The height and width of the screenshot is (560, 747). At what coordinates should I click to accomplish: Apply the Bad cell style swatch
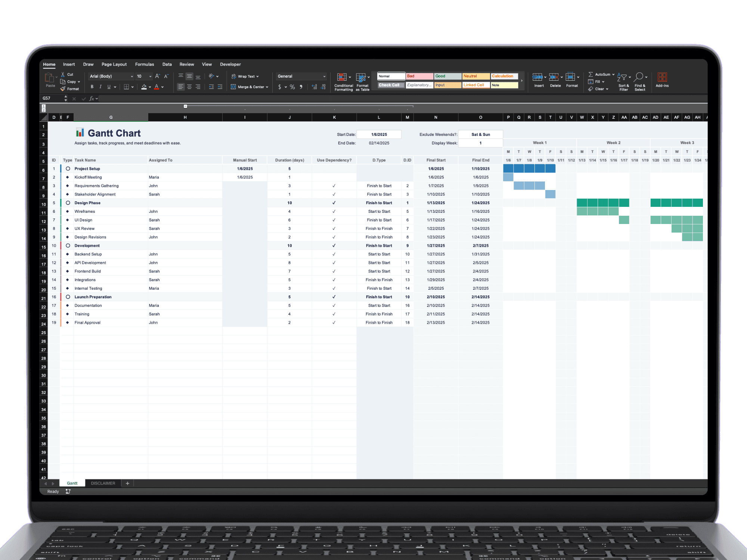420,76
